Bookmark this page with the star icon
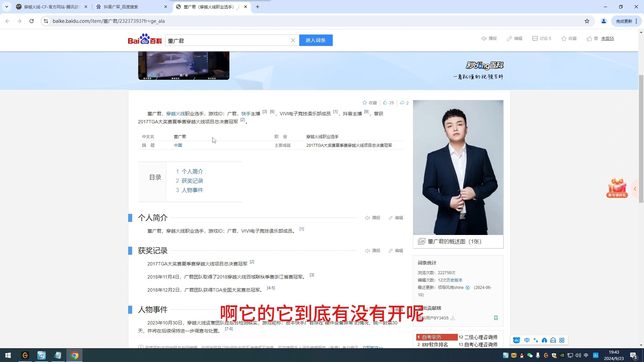644x362 pixels. [587, 21]
